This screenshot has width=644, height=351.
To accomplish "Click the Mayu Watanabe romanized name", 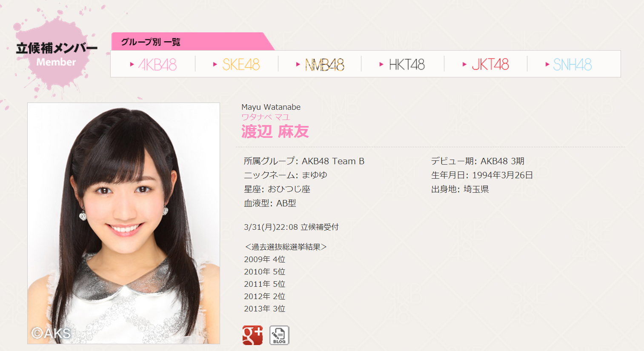I will click(271, 107).
